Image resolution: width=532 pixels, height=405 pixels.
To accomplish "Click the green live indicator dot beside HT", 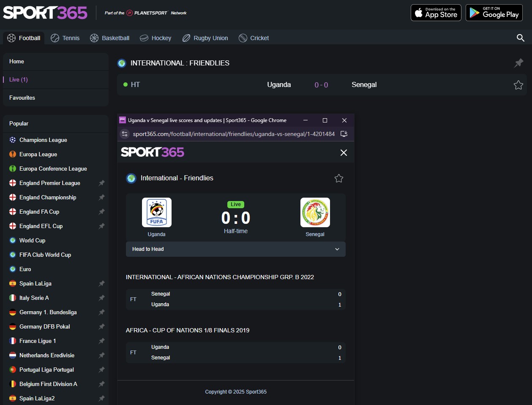I will coord(125,84).
